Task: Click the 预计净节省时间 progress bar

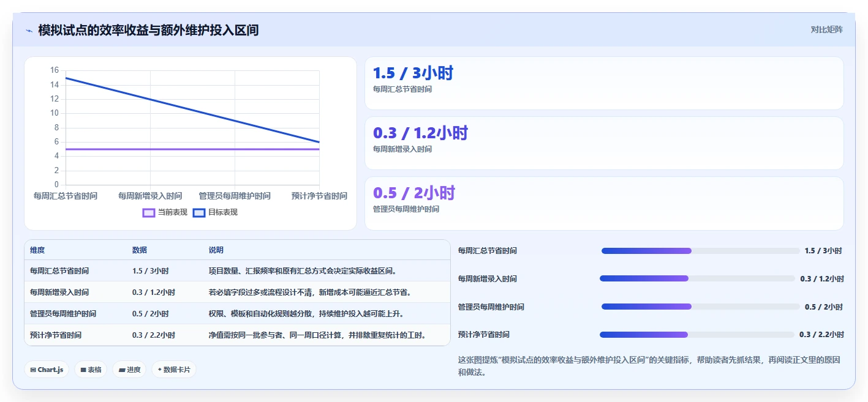Action: tap(696, 335)
